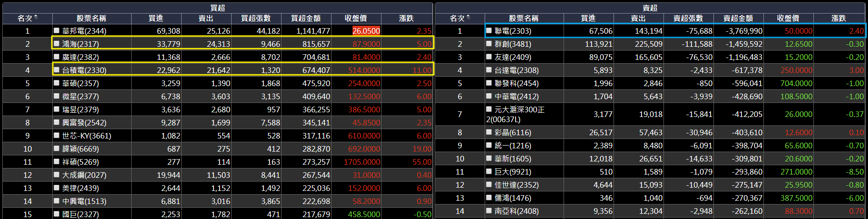Check the 南亞科(2408) checkbox
Viewport: 868px width, 219px height.
click(489, 210)
